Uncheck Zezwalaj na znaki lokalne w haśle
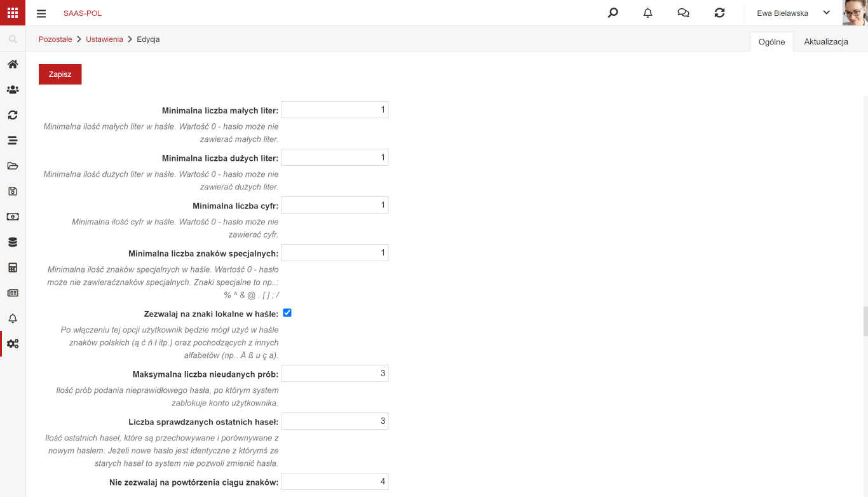 [287, 313]
